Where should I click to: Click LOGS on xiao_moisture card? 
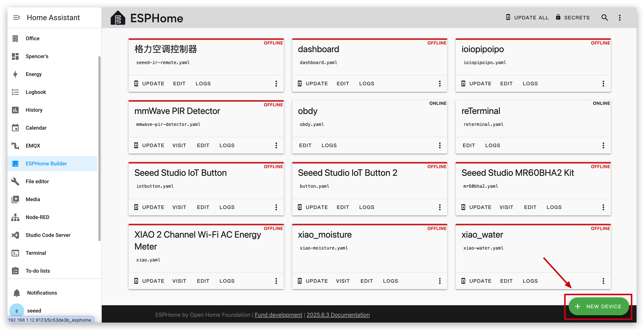391,281
